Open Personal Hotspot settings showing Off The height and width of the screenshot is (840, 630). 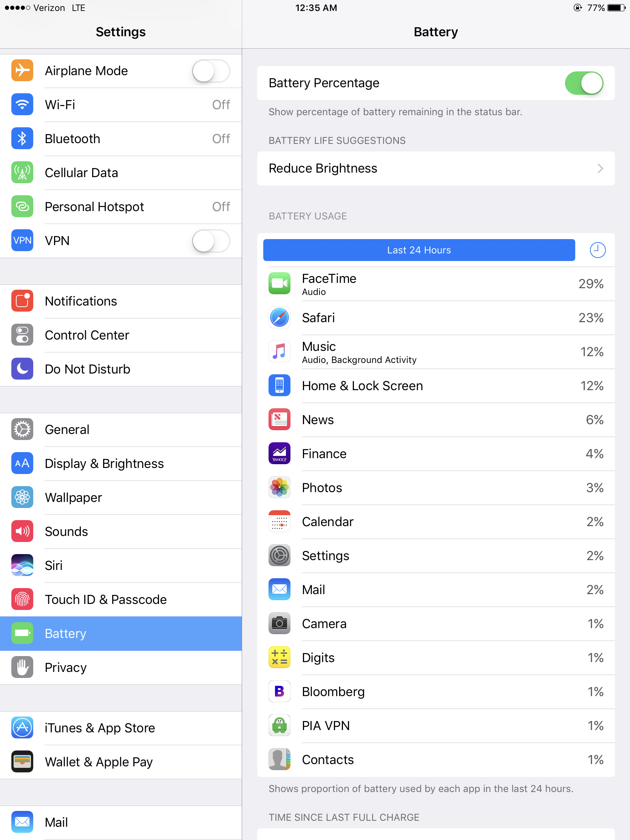121,207
